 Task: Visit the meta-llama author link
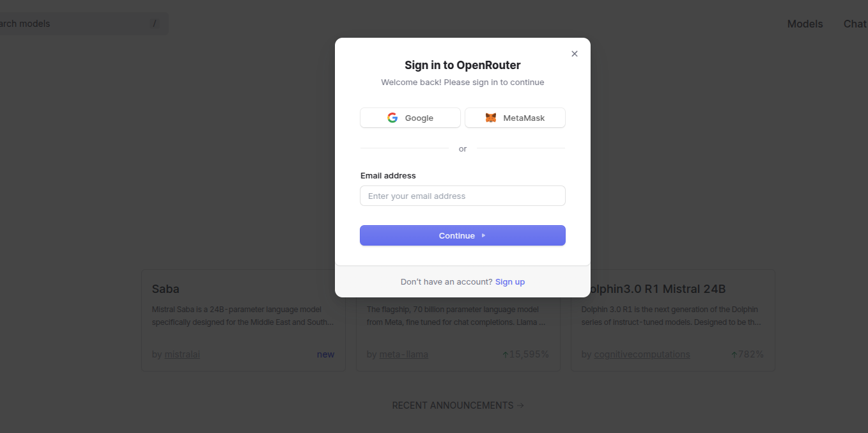(403, 354)
